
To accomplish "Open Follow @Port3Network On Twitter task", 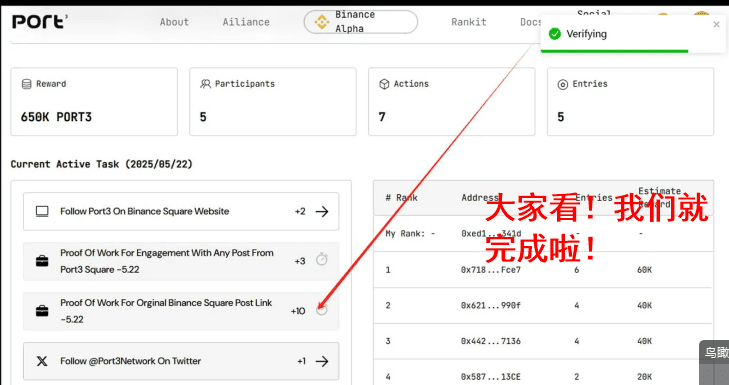I will (x=181, y=361).
